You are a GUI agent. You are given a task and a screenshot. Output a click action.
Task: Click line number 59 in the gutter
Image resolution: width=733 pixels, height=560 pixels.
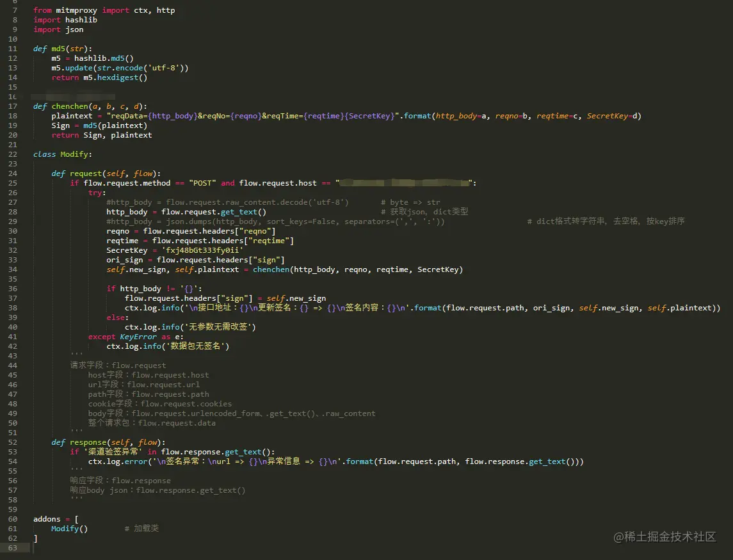13,509
